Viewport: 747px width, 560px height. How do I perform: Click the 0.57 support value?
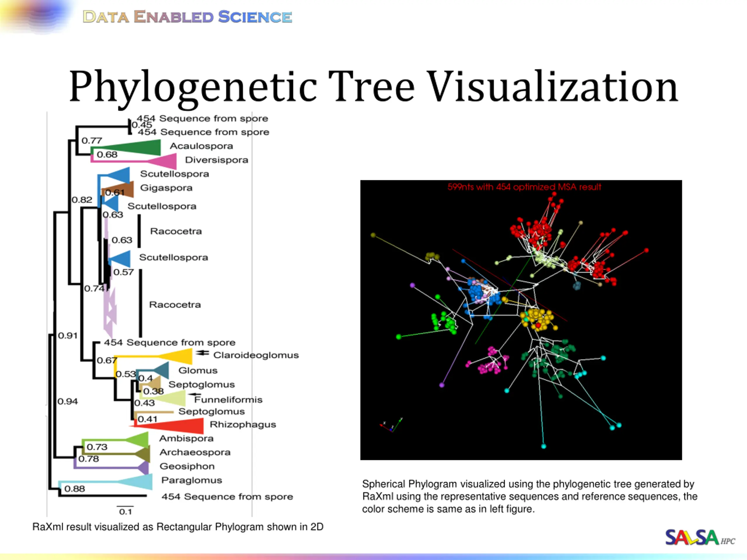124,272
